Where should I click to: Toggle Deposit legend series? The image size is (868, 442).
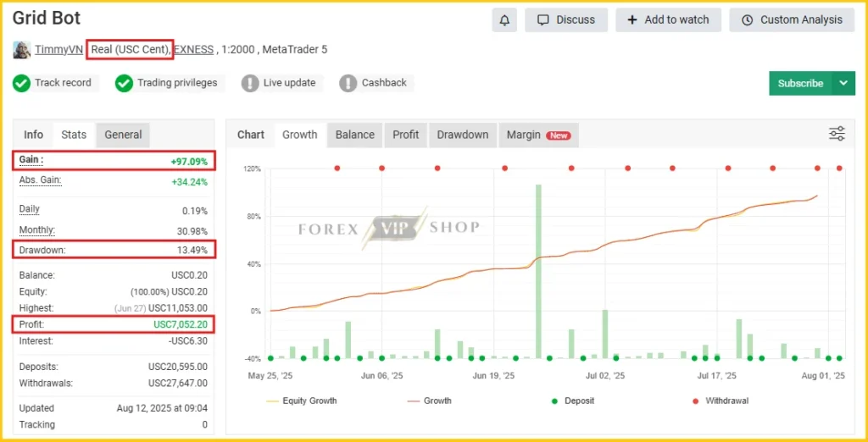[x=571, y=401]
